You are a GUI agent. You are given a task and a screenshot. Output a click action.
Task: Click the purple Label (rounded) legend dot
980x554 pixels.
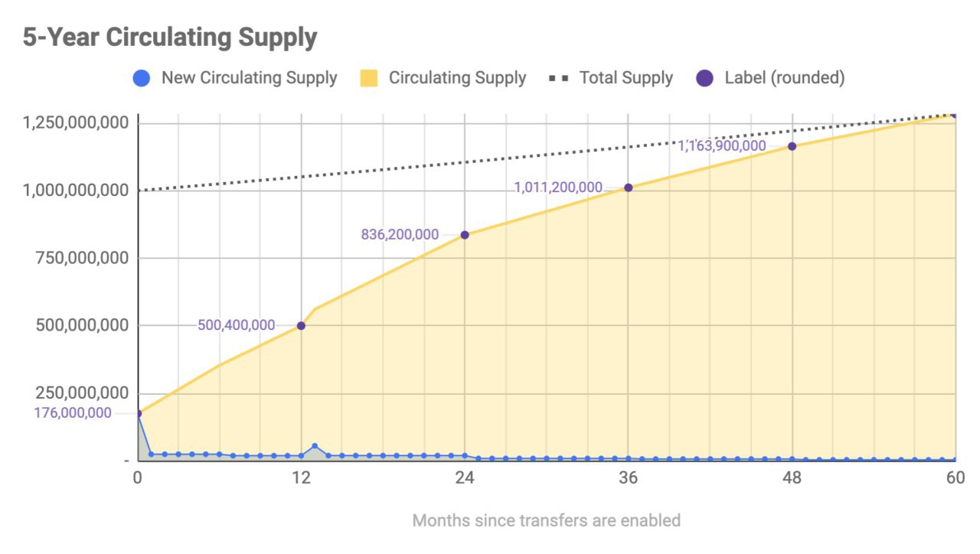706,78
